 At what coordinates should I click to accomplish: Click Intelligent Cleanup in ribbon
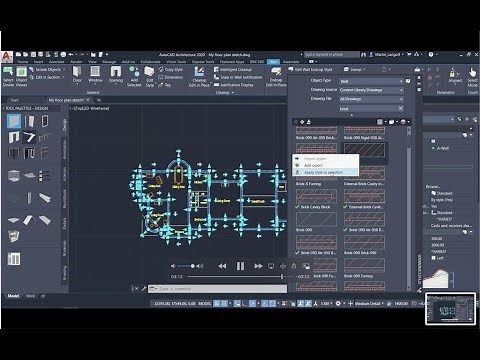233,69
